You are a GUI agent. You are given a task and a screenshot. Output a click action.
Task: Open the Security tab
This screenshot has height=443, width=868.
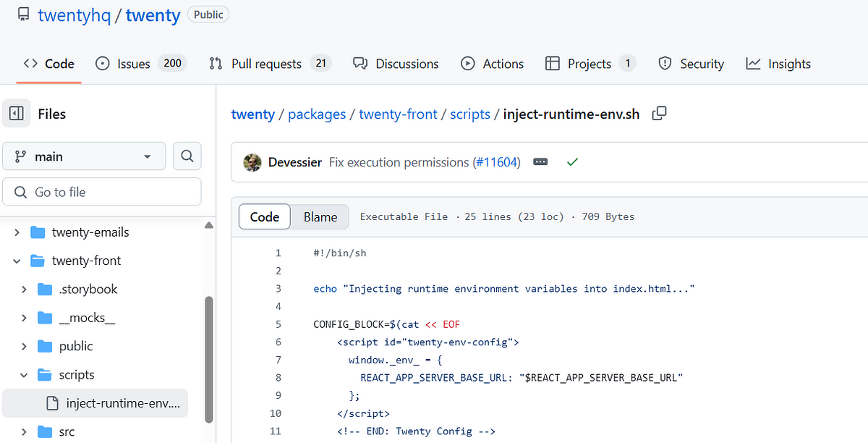[x=691, y=64]
